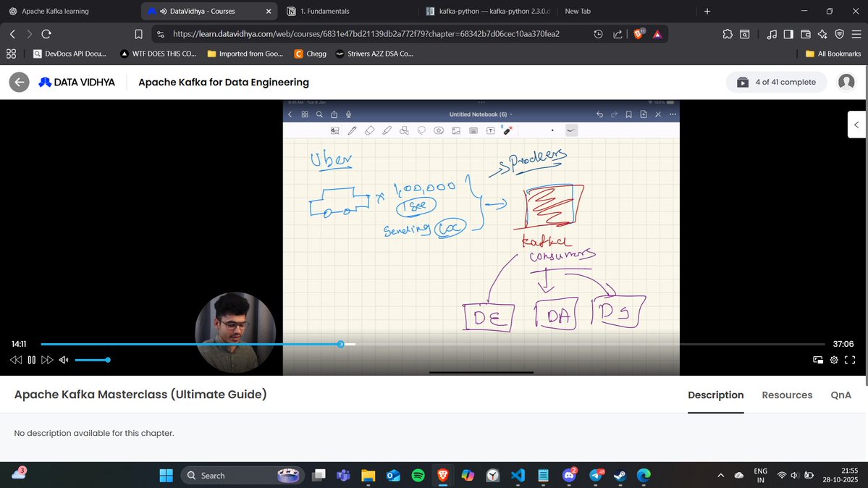Go back using the course back arrow
Screen dimensions: 868x488
coord(19,82)
